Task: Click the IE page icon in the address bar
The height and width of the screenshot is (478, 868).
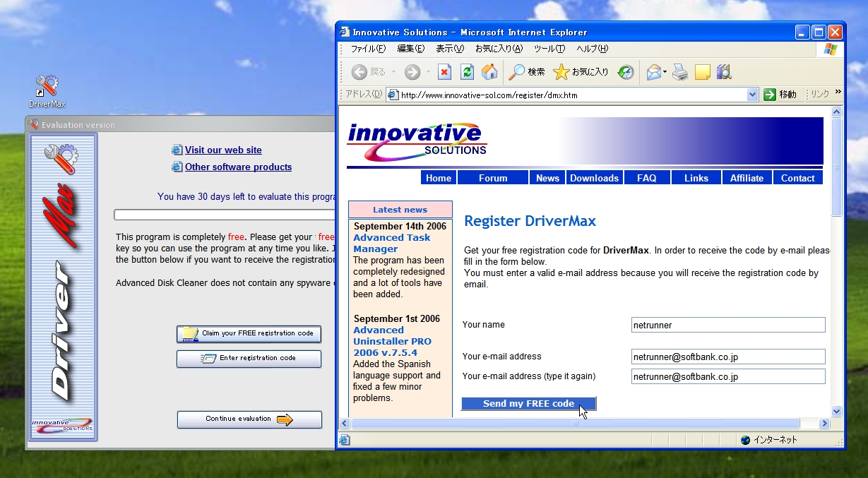Action: (393, 95)
